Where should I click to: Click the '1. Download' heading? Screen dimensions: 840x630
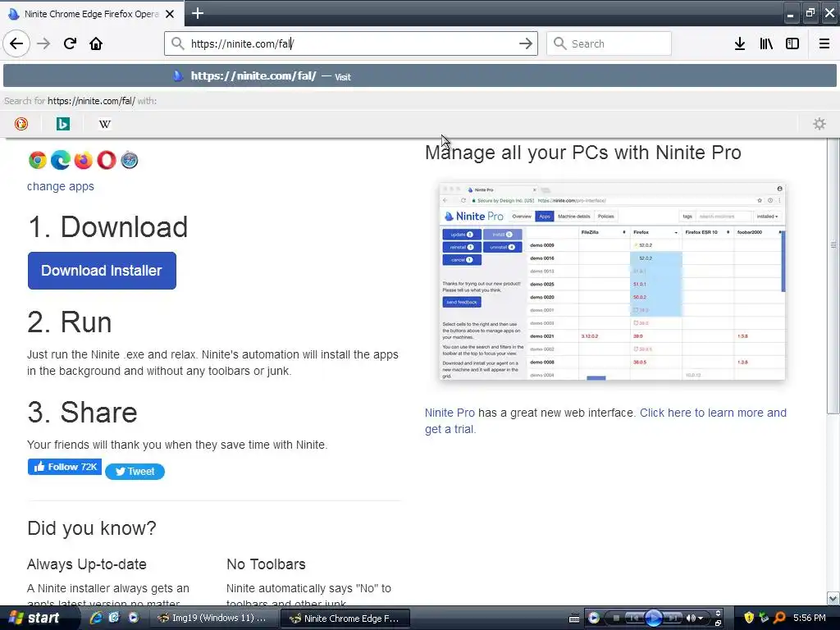click(107, 226)
